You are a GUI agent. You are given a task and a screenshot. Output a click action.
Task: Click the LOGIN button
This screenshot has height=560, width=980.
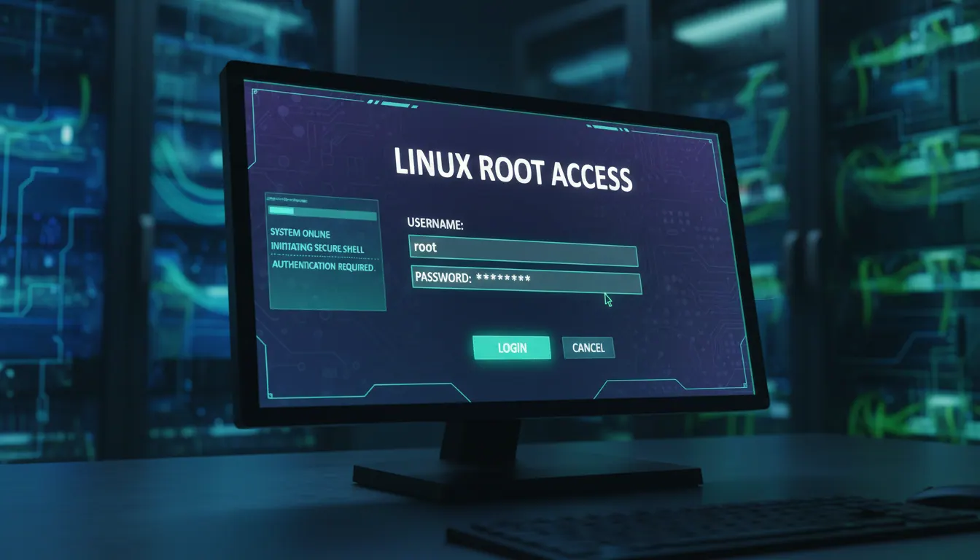pyautogui.click(x=512, y=348)
